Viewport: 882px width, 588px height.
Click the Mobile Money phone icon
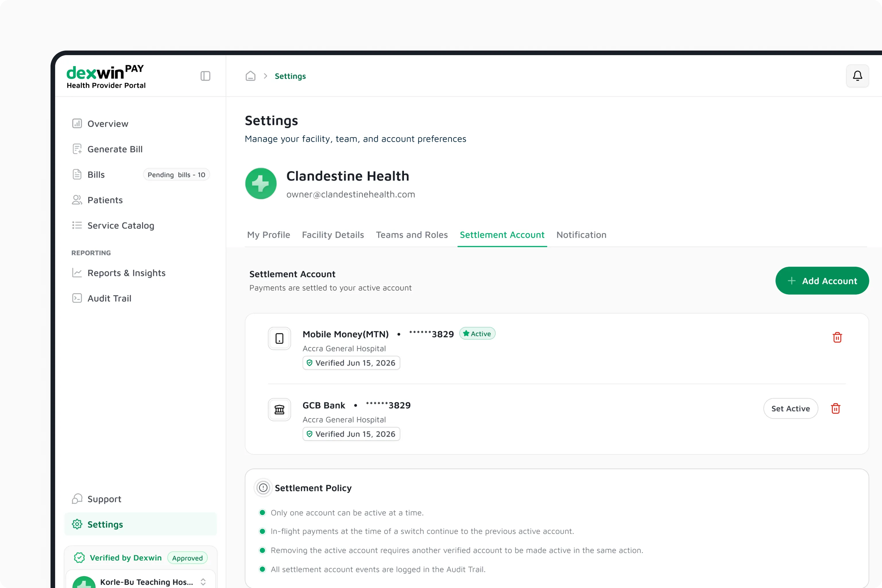279,338
